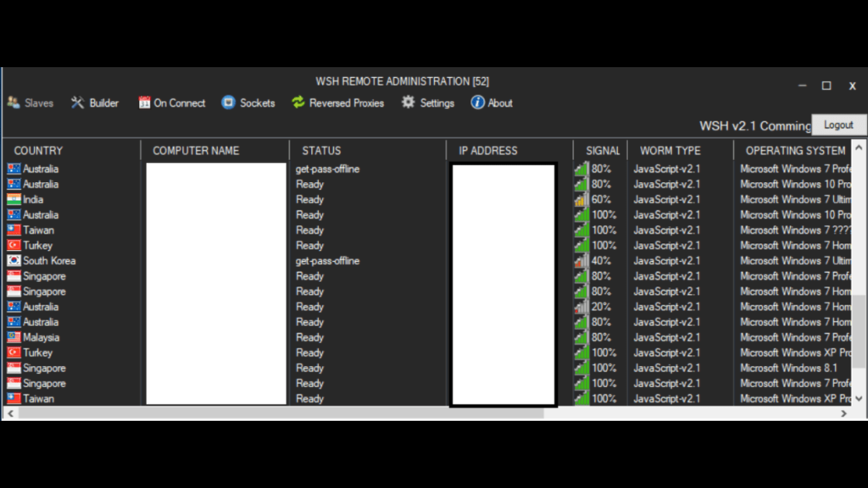Viewport: 868px width, 488px height.
Task: Open the Builder tools icon
Action: (x=77, y=103)
